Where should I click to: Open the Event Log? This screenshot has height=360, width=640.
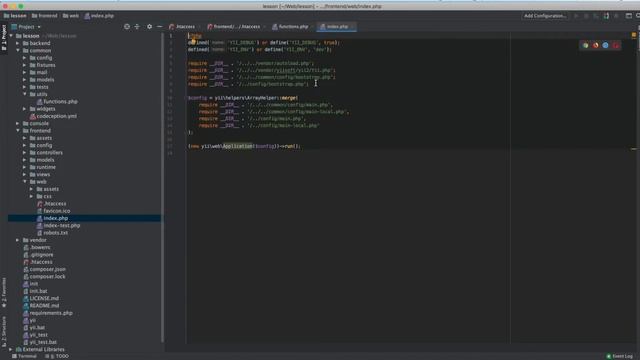(x=620, y=356)
